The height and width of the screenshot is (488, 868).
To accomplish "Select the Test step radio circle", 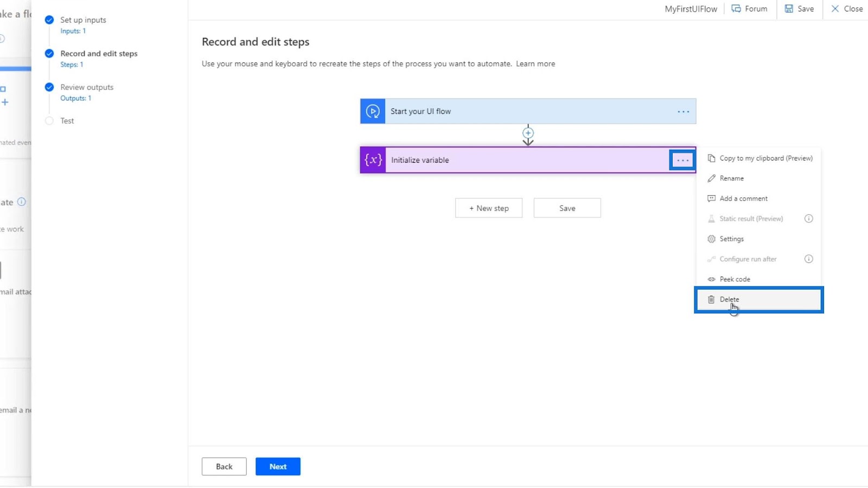I will coord(49,121).
